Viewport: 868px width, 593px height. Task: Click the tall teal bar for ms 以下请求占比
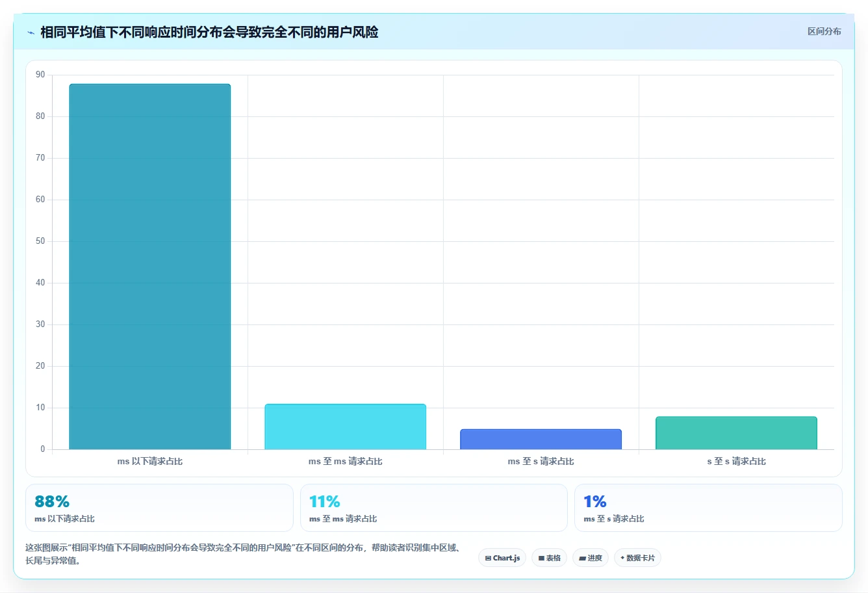pos(150,267)
